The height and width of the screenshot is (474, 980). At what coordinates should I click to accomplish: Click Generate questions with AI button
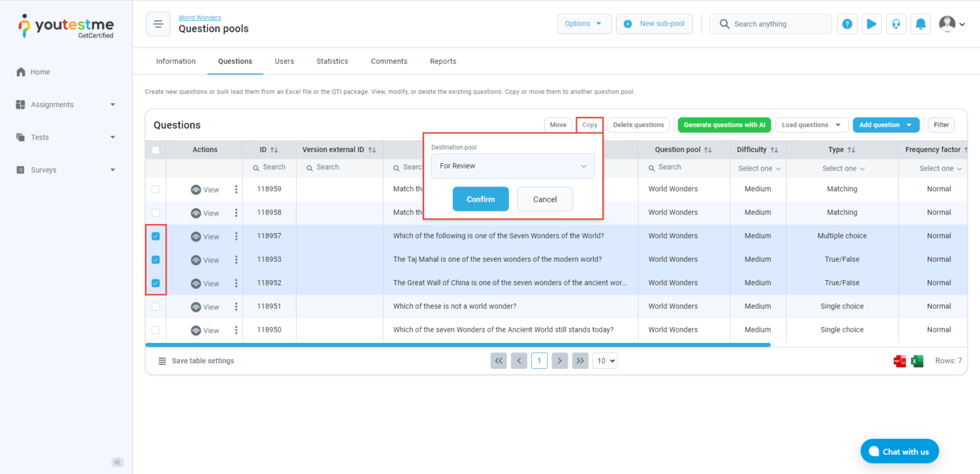(724, 125)
